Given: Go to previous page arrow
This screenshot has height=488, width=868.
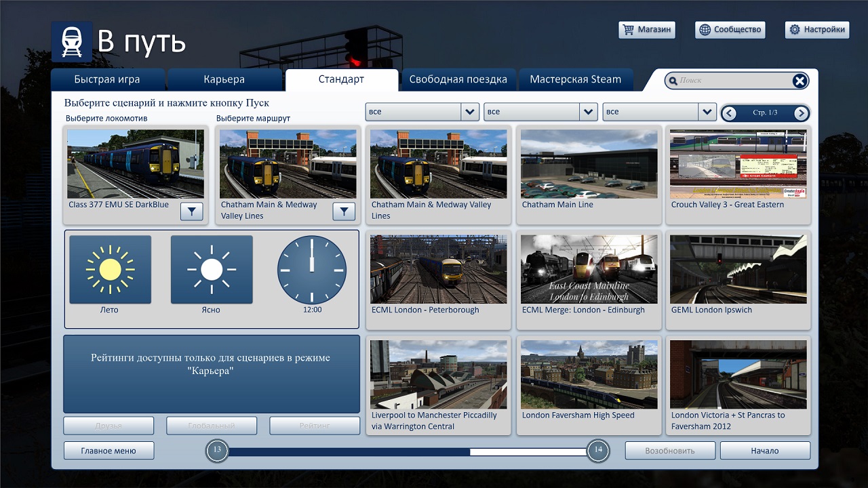Looking at the screenshot, I should (730, 113).
